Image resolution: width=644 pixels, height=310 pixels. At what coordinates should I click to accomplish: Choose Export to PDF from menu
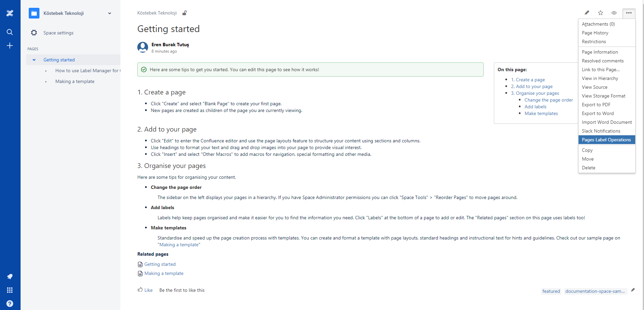click(x=596, y=105)
